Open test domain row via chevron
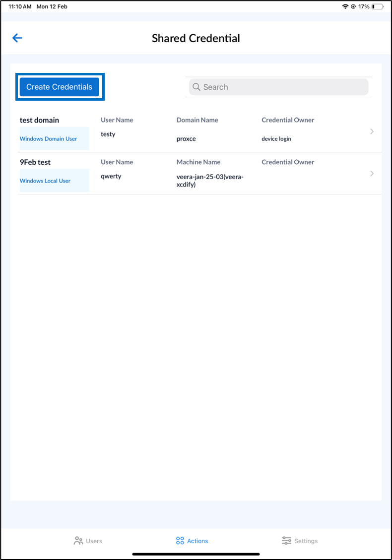This screenshot has height=560, width=392. click(372, 131)
